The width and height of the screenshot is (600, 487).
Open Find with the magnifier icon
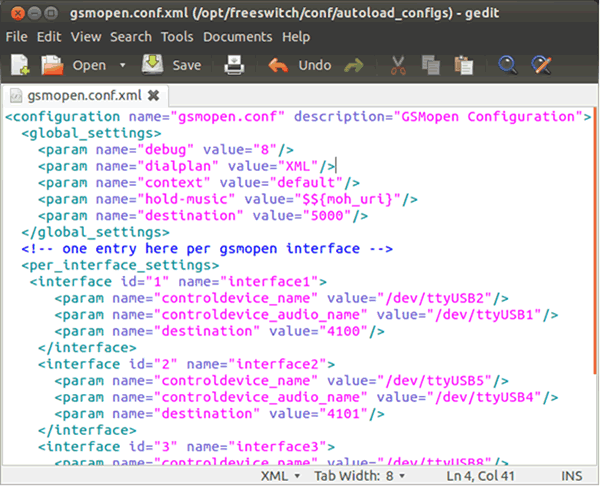coord(508,66)
